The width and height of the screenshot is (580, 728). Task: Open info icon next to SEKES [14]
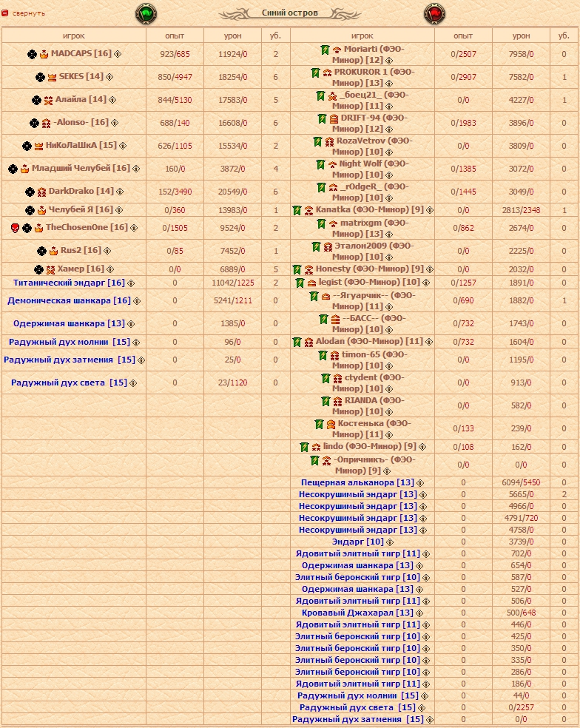click(x=109, y=77)
